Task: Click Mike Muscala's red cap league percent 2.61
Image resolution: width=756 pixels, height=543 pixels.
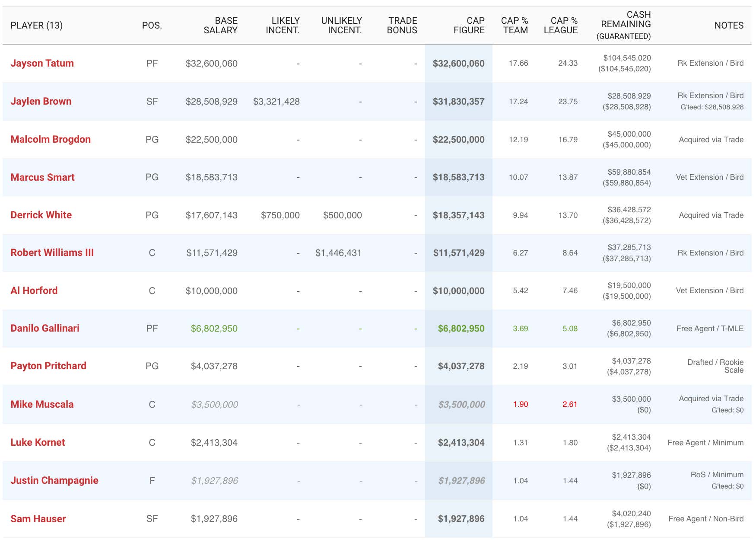Action: [570, 404]
